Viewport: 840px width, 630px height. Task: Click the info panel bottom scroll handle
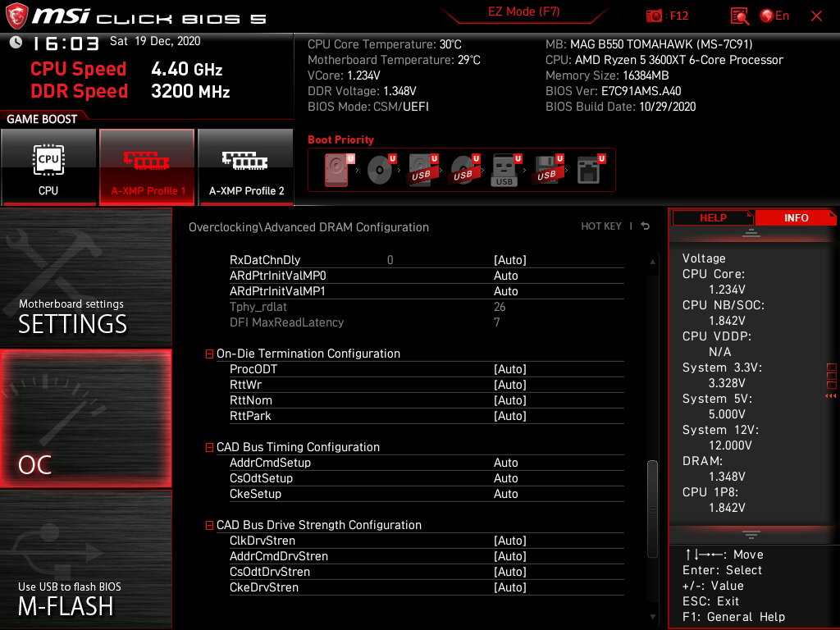click(751, 535)
